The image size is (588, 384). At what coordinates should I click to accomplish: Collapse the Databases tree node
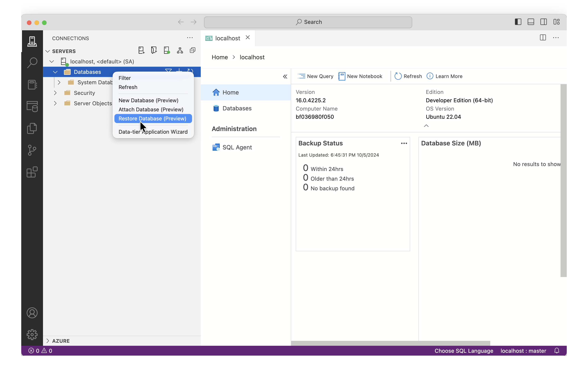(55, 72)
